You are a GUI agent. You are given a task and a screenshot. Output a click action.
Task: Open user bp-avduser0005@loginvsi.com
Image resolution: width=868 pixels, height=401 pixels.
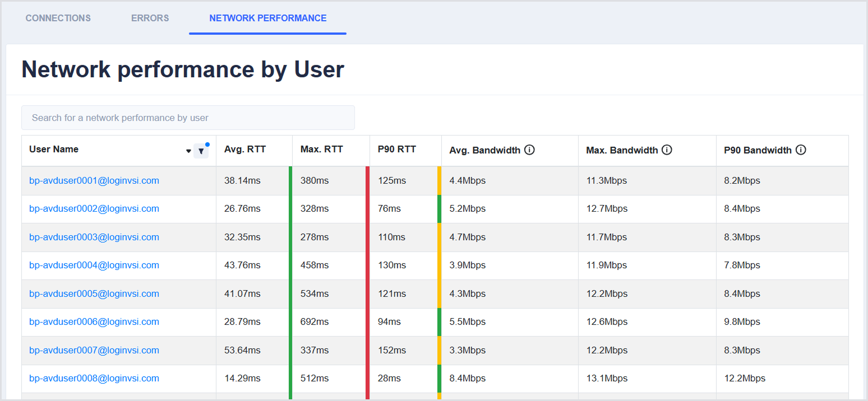(x=94, y=293)
